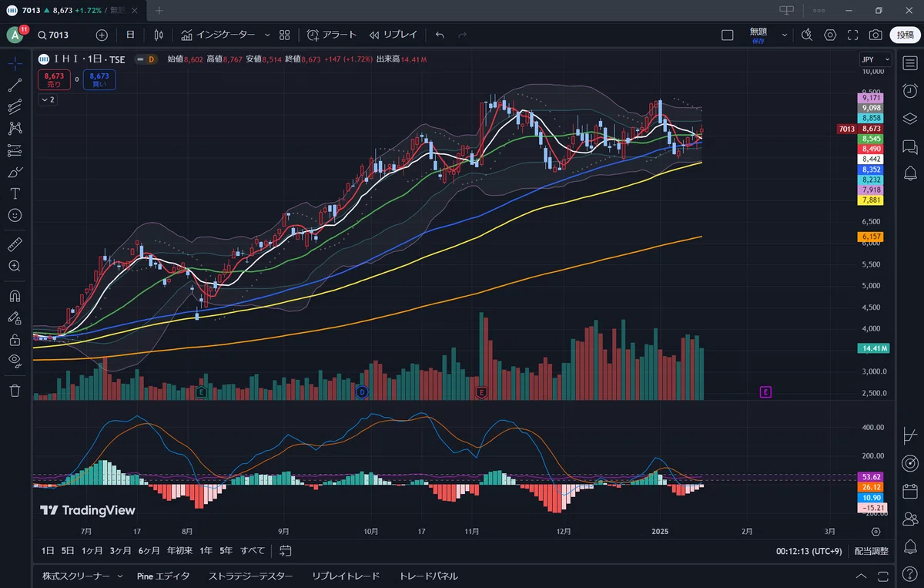The height and width of the screenshot is (588, 924).
Task: Open the layout setup square icon
Action: 727,35
